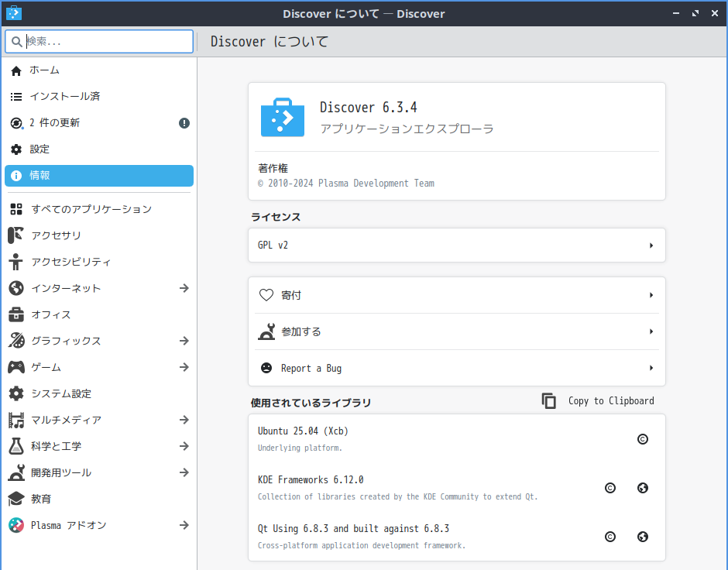Expand the マルチメディア category arrow

pyautogui.click(x=184, y=420)
